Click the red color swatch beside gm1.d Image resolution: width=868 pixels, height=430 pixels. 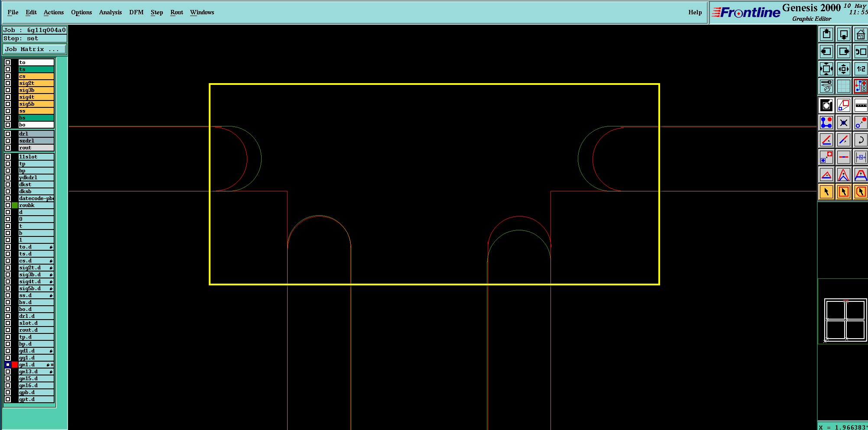click(x=15, y=365)
